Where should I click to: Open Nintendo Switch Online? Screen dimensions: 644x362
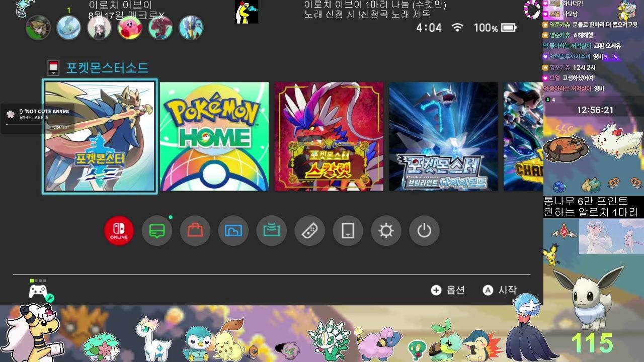tap(119, 231)
